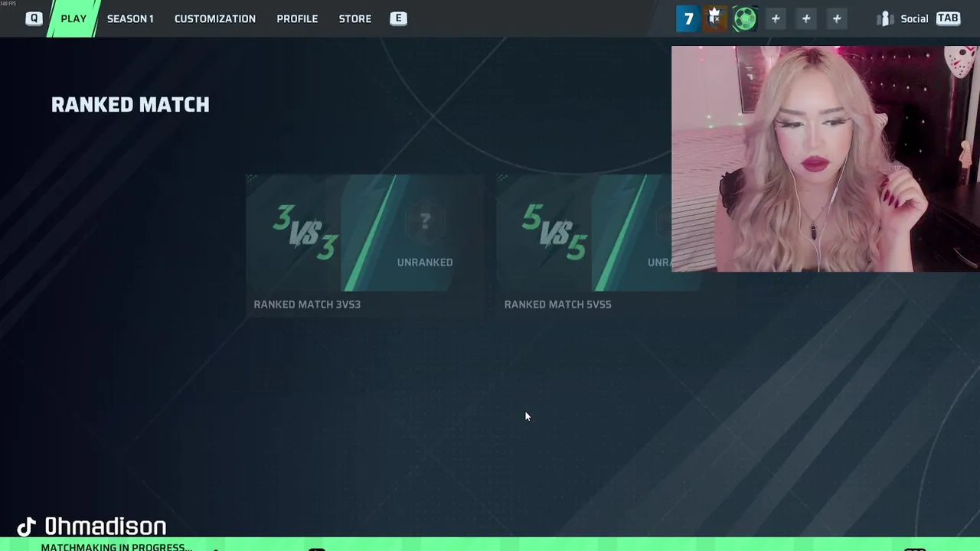Open the SEASON 1 tab
This screenshot has height=551, width=980.
point(130,18)
